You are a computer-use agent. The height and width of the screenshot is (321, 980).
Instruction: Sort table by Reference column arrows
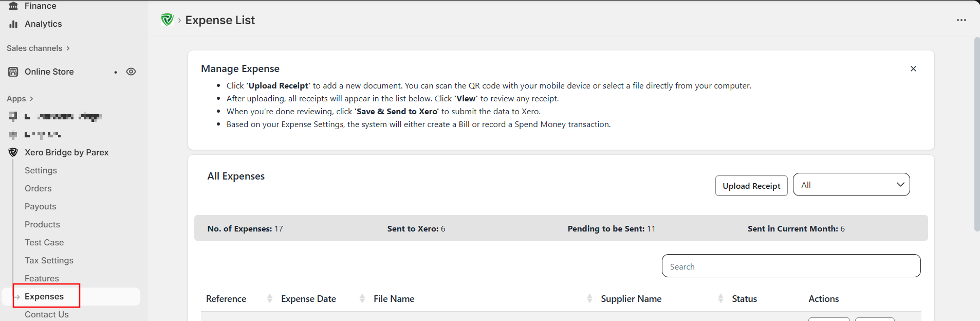tap(270, 299)
